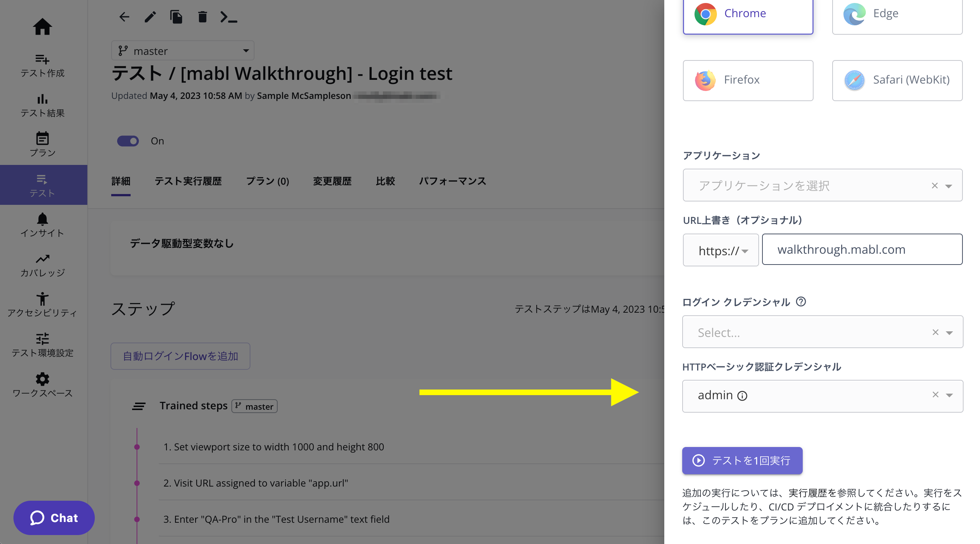Open the master branch dropdown
Viewport: 980px width, 544px height.
182,51
